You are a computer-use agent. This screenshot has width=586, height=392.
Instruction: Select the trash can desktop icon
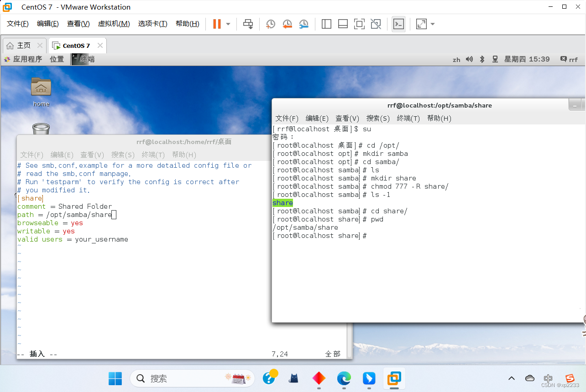(41, 129)
